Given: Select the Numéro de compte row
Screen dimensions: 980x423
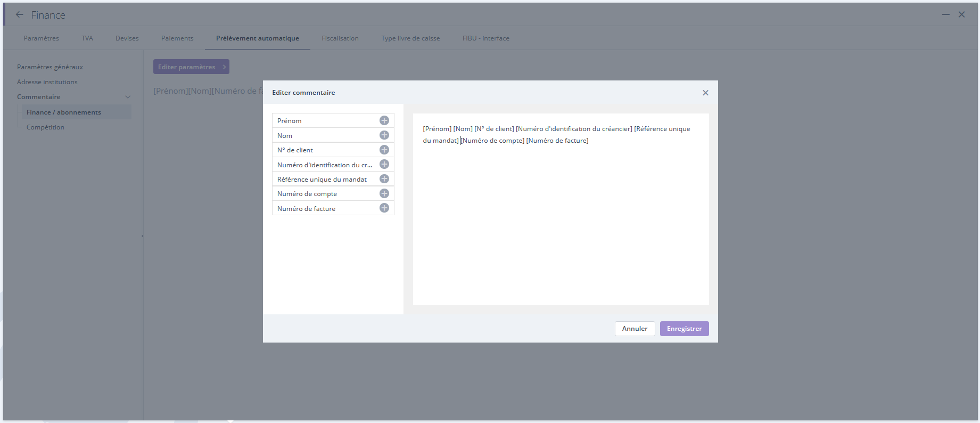Looking at the screenshot, I should (333, 193).
